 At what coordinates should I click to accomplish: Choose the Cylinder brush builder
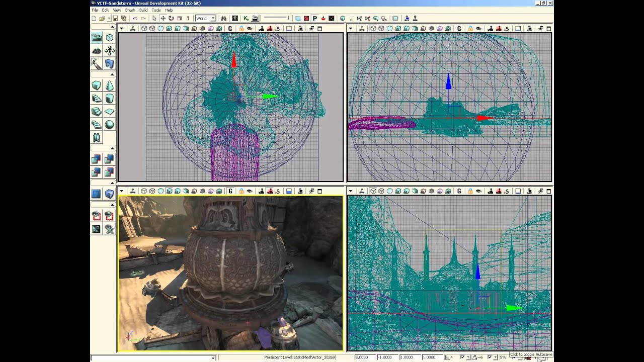coord(109,99)
